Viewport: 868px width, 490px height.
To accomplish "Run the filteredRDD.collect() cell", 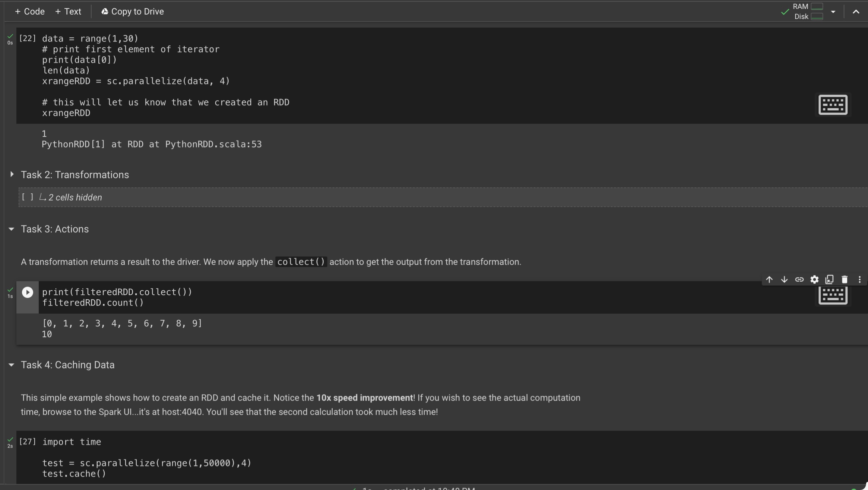I will coord(27,292).
